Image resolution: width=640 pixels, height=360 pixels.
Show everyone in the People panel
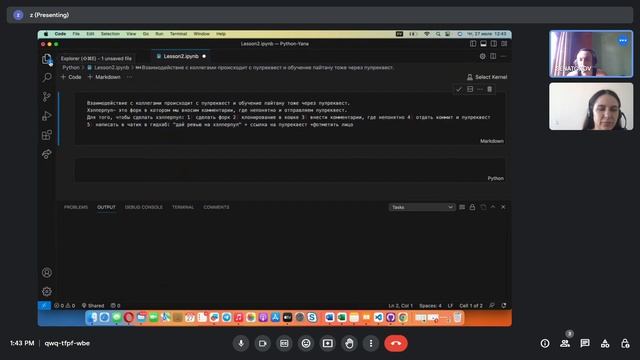pos(565,344)
